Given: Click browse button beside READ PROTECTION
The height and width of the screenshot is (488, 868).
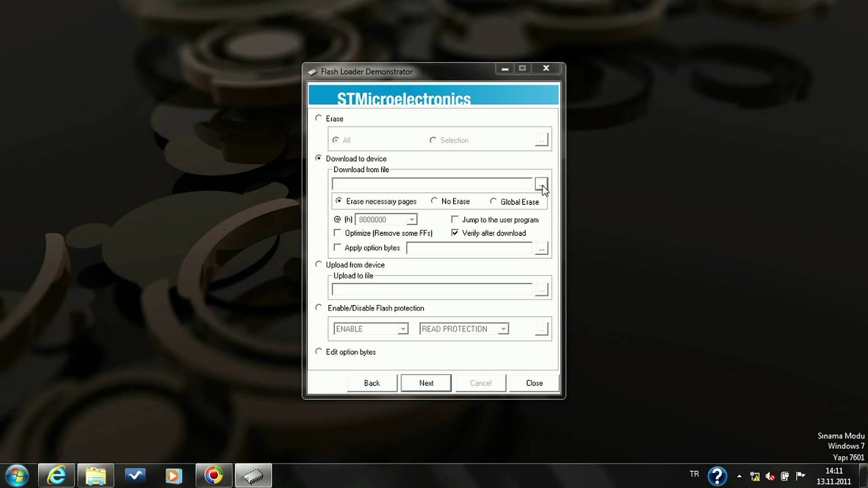Looking at the screenshot, I should point(540,329).
